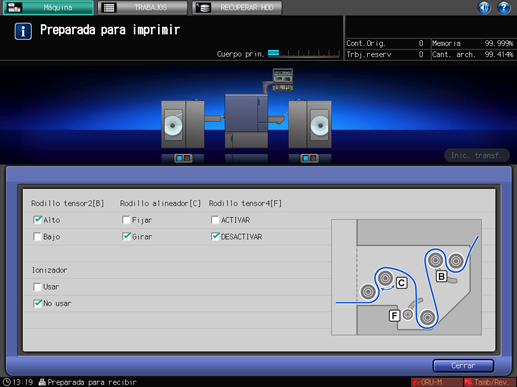517x387 pixels.
Task: Click the Cerrar button
Action: [x=463, y=366]
